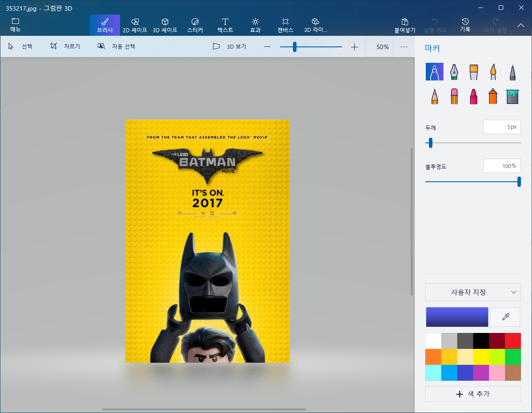
Task: Select the white color swatch
Action: (x=433, y=341)
